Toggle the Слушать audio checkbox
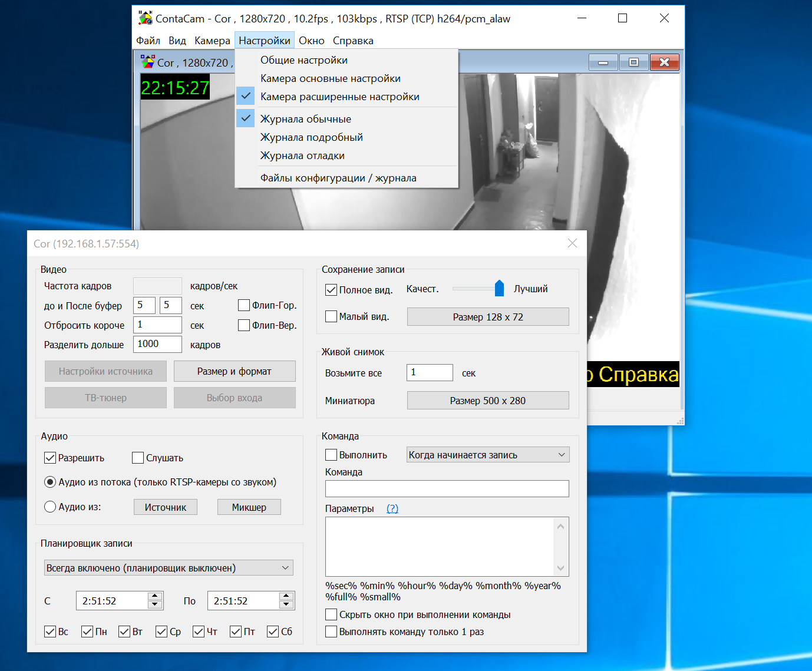The image size is (812, 671). tap(138, 458)
